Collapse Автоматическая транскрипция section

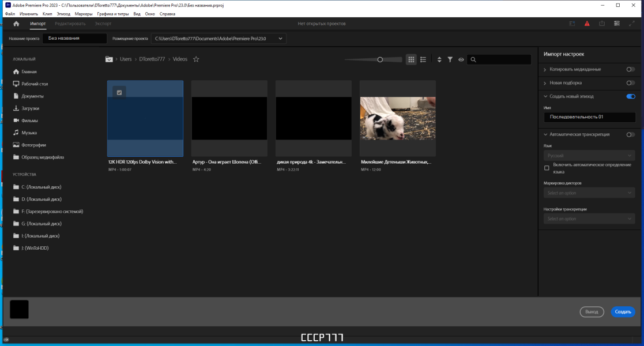(x=545, y=134)
